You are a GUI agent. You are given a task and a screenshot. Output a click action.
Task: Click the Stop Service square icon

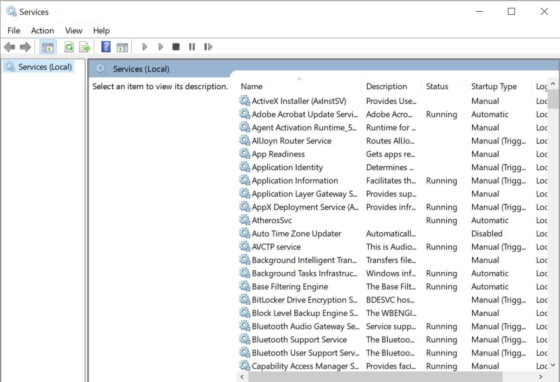coord(176,47)
